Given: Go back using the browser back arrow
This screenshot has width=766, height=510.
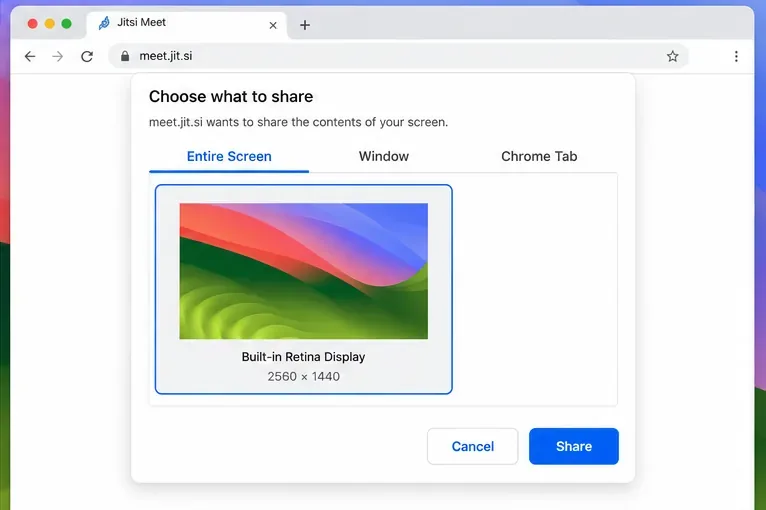Looking at the screenshot, I should (x=30, y=56).
